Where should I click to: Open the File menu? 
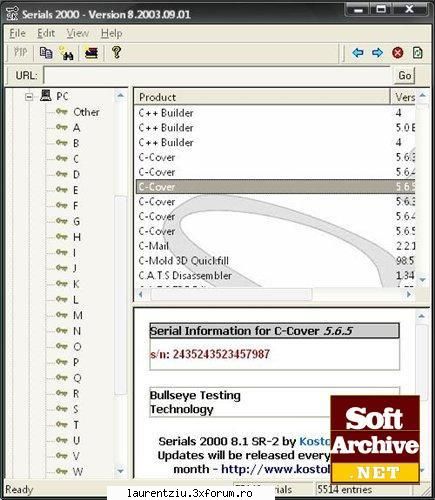pos(17,33)
